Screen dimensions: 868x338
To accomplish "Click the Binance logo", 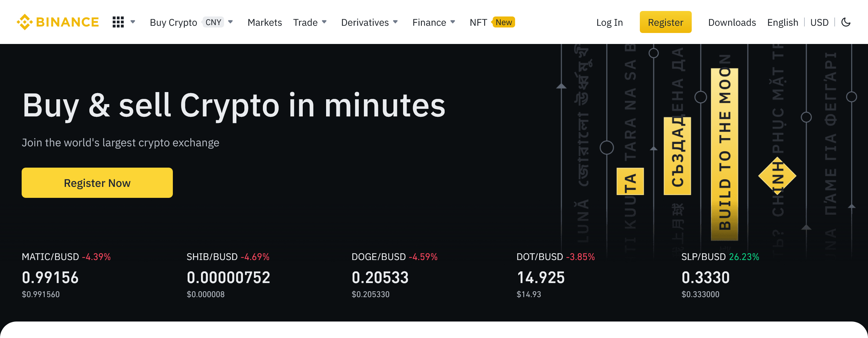I will point(58,22).
